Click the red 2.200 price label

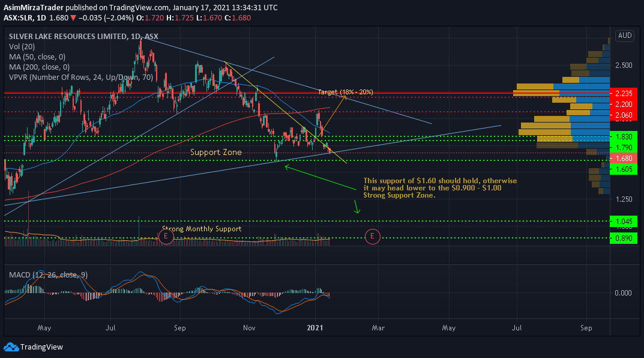tap(624, 105)
